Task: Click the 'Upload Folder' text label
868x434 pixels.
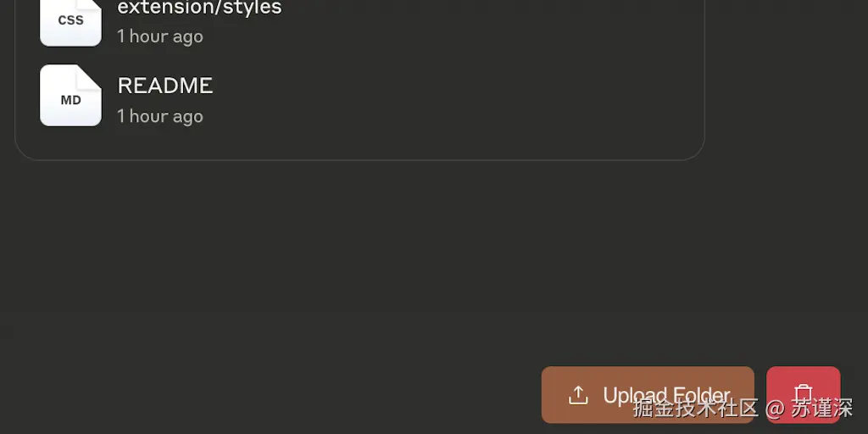Action: coord(666,395)
